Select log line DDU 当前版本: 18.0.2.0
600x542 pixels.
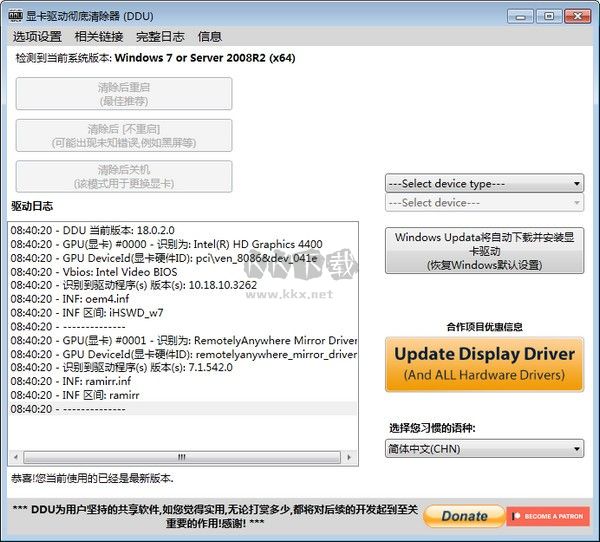click(x=183, y=230)
